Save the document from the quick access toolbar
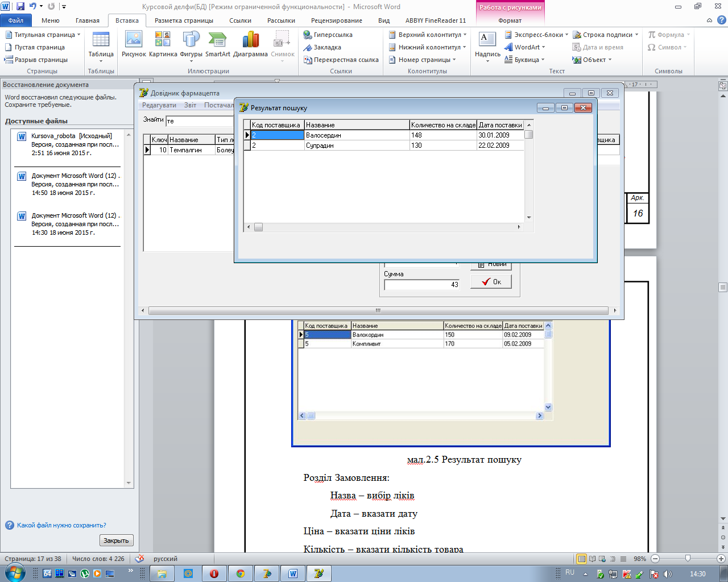Image resolution: width=728 pixels, height=582 pixels. click(x=20, y=7)
